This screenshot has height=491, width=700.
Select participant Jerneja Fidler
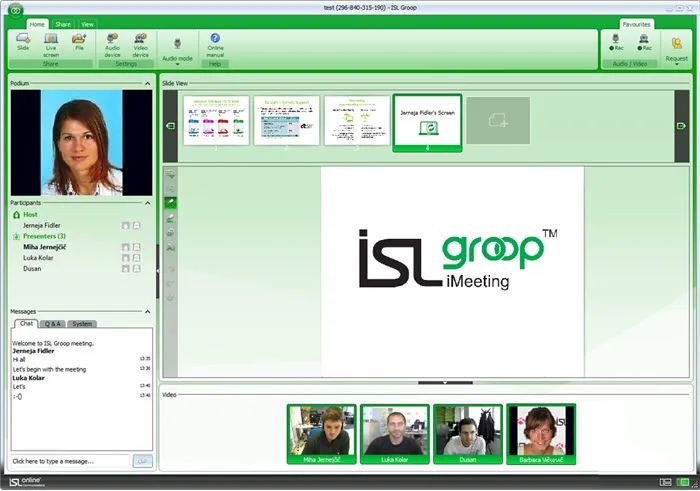tap(42, 225)
